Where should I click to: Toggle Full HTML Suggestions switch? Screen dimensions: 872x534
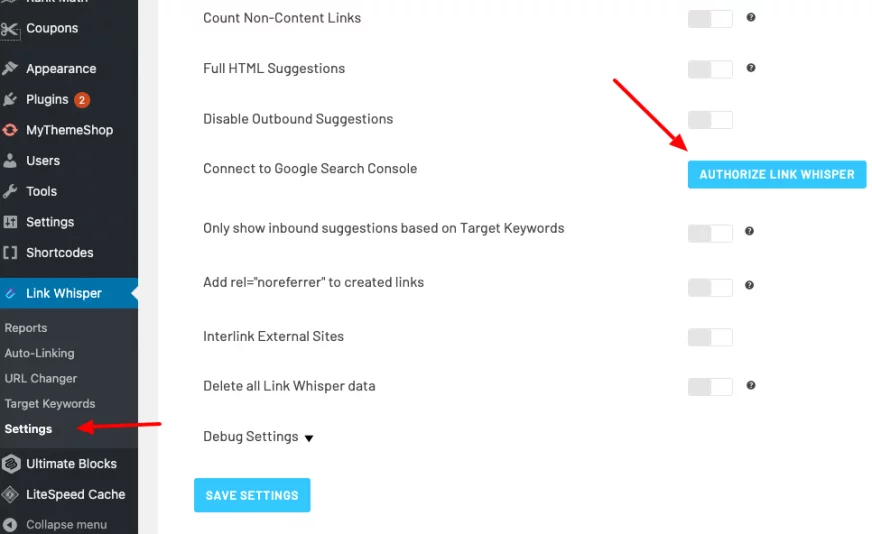tap(710, 70)
